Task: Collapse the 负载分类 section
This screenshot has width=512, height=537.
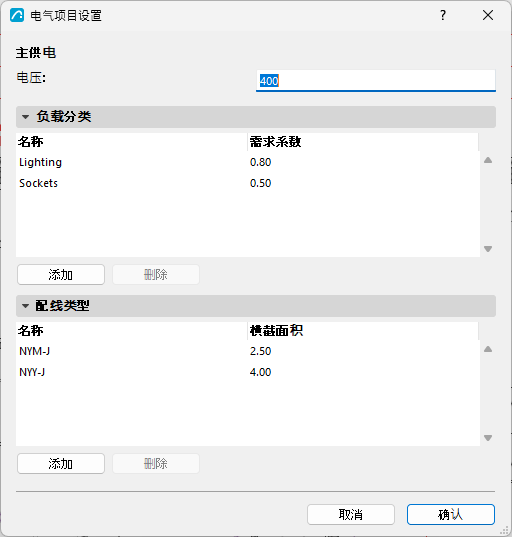Action: (x=25, y=117)
